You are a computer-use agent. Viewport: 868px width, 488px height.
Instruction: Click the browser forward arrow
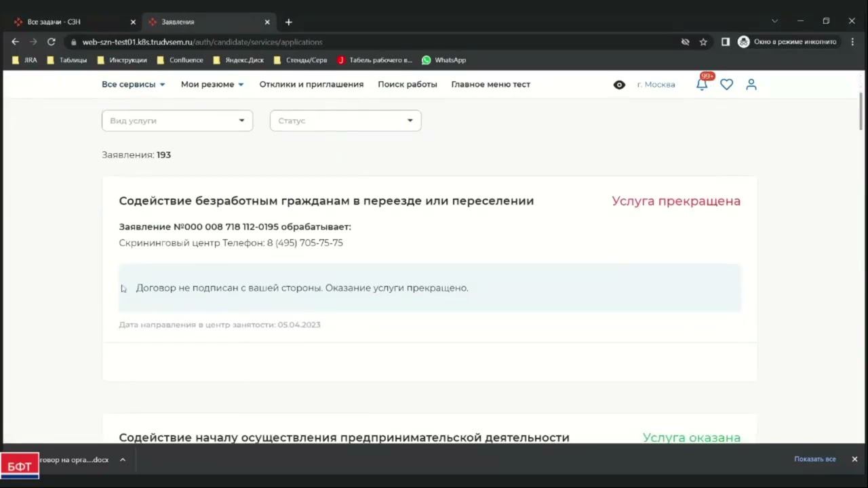click(33, 41)
